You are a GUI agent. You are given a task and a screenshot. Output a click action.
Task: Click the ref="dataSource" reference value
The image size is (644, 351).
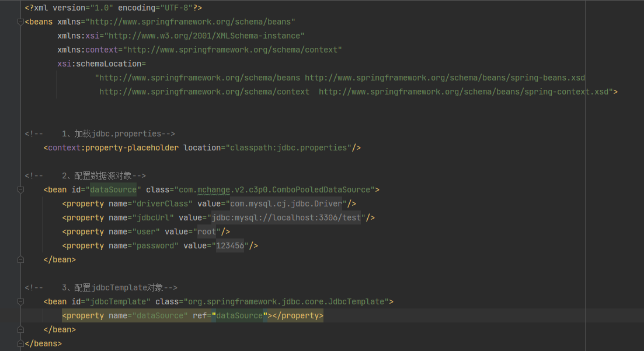[239, 316]
